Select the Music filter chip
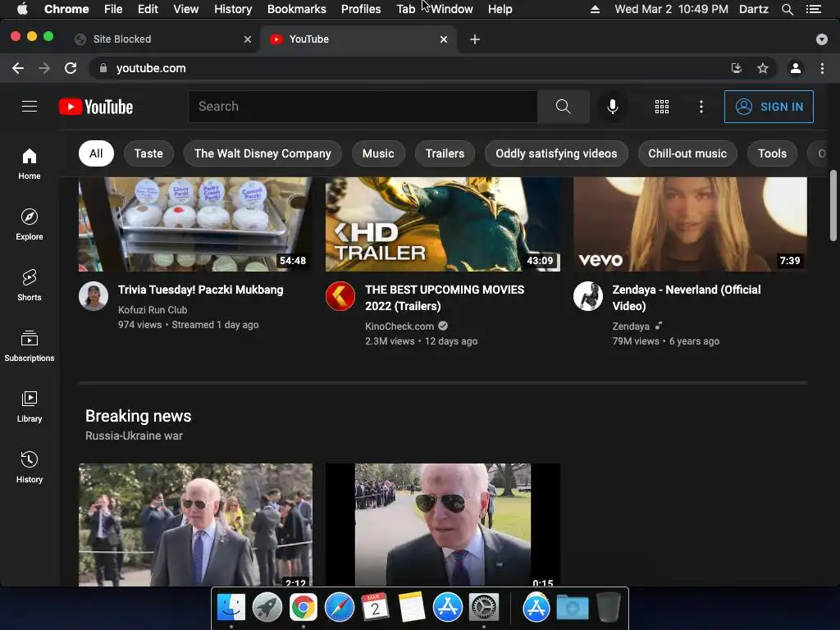The image size is (840, 630). [x=377, y=153]
